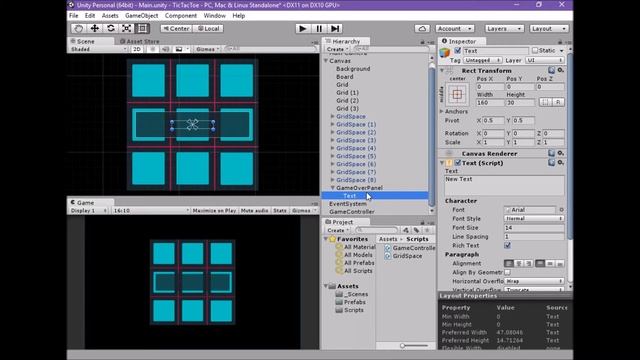Viewport: 640px width, 360px height.
Task: Expand the Anchors foldout
Action: (x=442, y=111)
